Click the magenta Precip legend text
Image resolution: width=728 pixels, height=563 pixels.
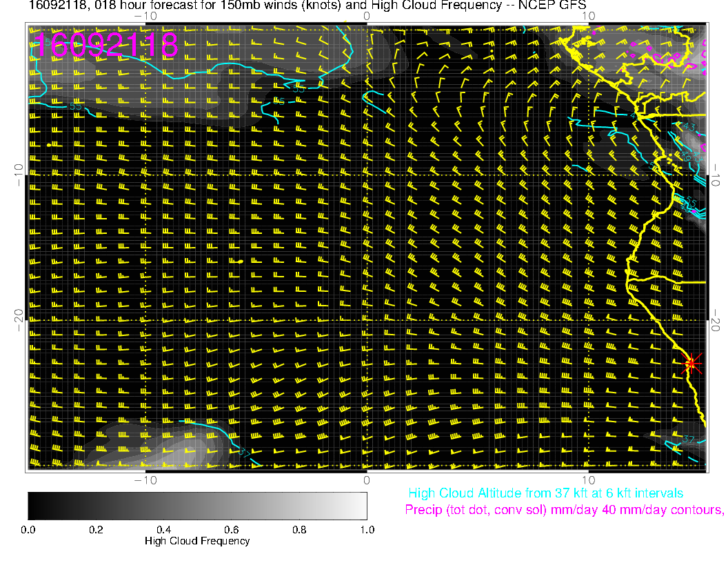tap(564, 510)
